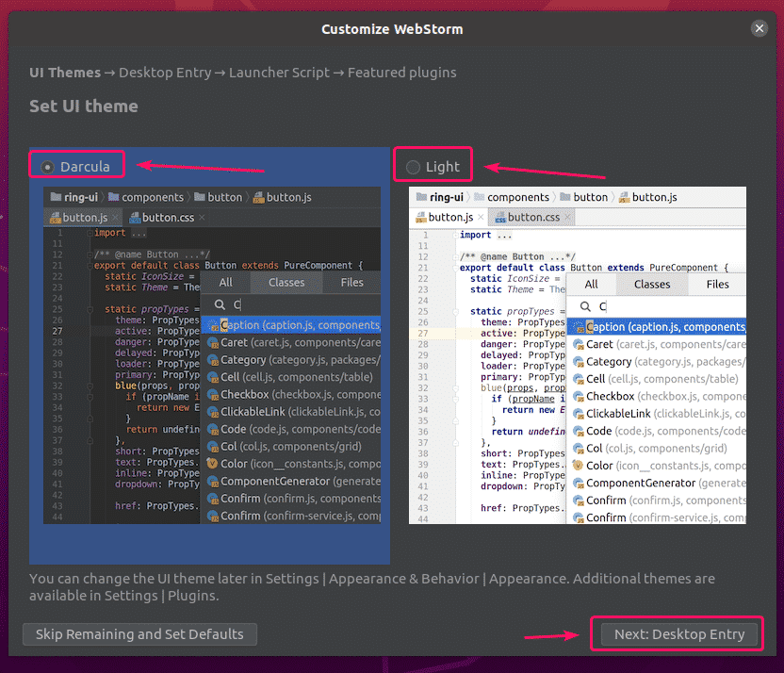Click the Set UI theme heading
Screen dimensions: 784x673
coord(84,106)
